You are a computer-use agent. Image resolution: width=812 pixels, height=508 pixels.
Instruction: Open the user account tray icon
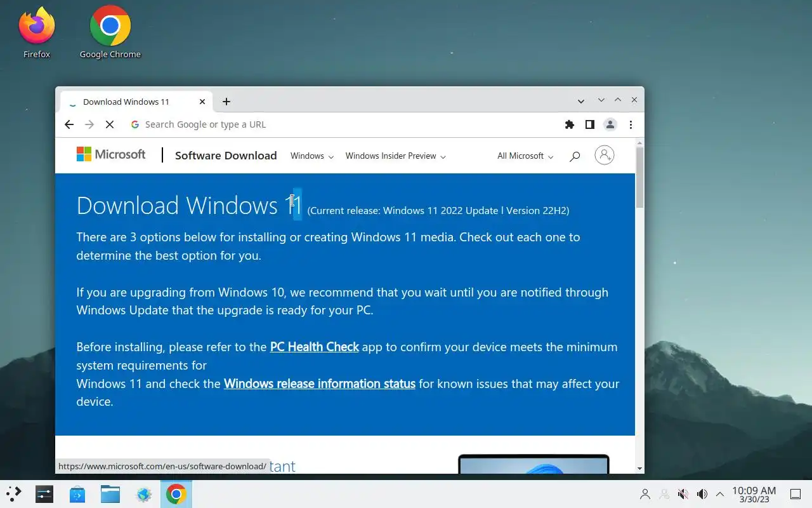click(x=645, y=494)
